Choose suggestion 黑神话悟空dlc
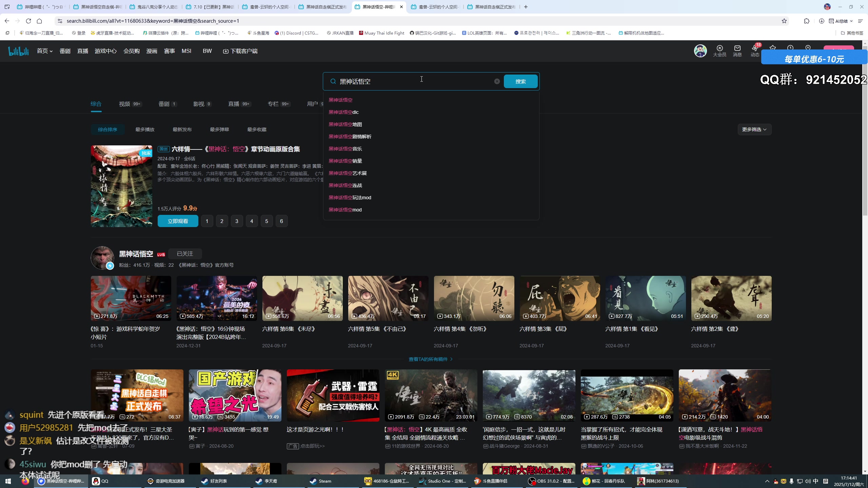The height and width of the screenshot is (488, 868). coord(431,112)
